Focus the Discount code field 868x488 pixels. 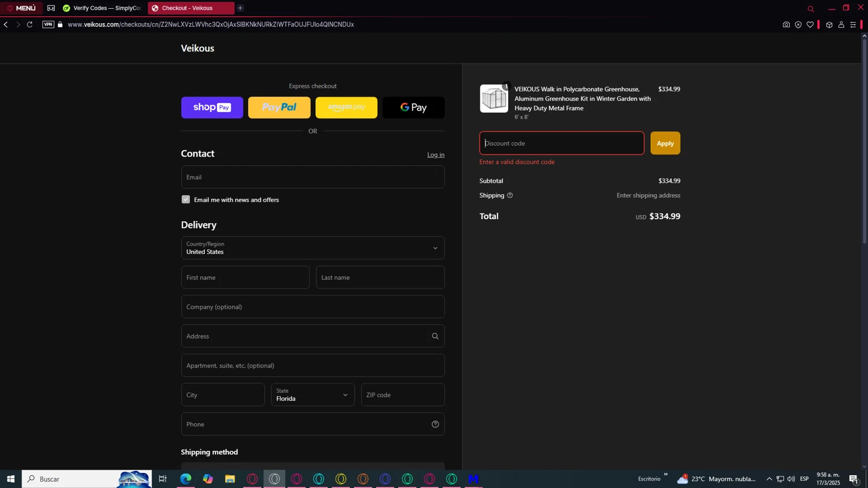pyautogui.click(x=562, y=143)
